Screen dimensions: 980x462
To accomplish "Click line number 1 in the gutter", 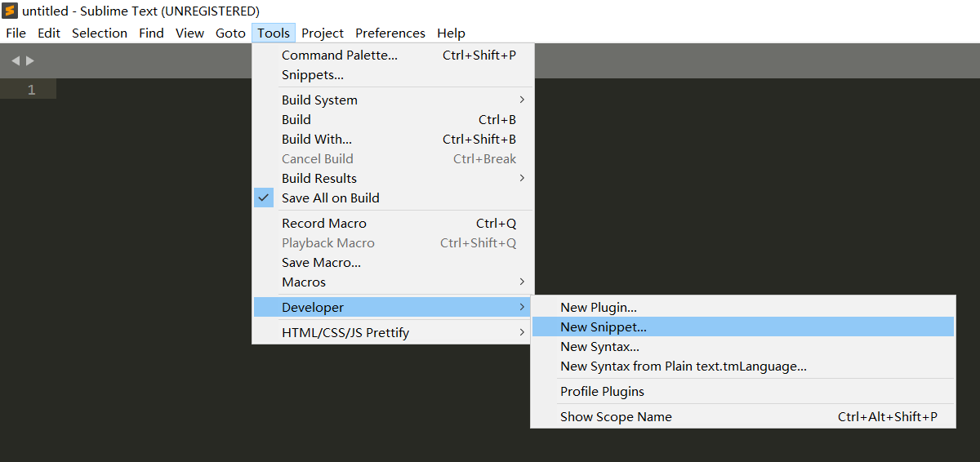I will 31,90.
